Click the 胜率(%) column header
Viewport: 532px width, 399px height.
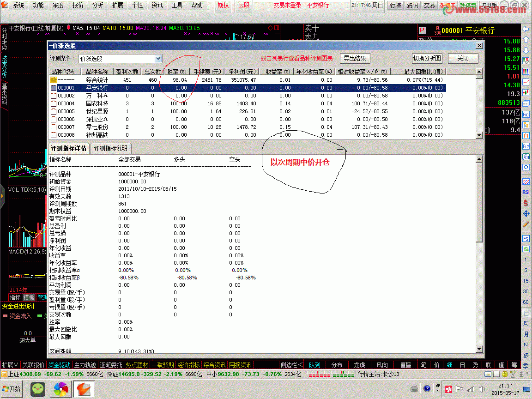pos(177,72)
